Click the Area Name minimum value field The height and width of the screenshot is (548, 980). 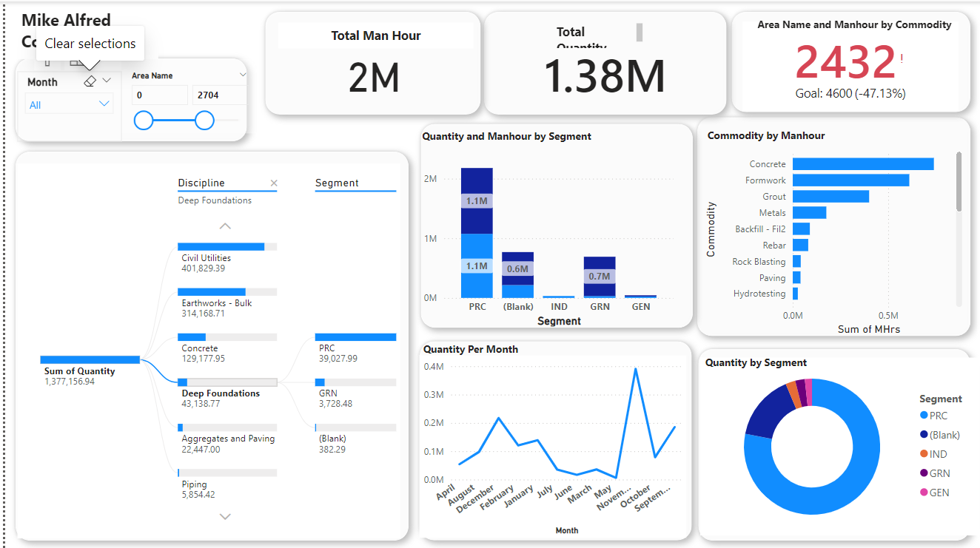click(x=160, y=95)
